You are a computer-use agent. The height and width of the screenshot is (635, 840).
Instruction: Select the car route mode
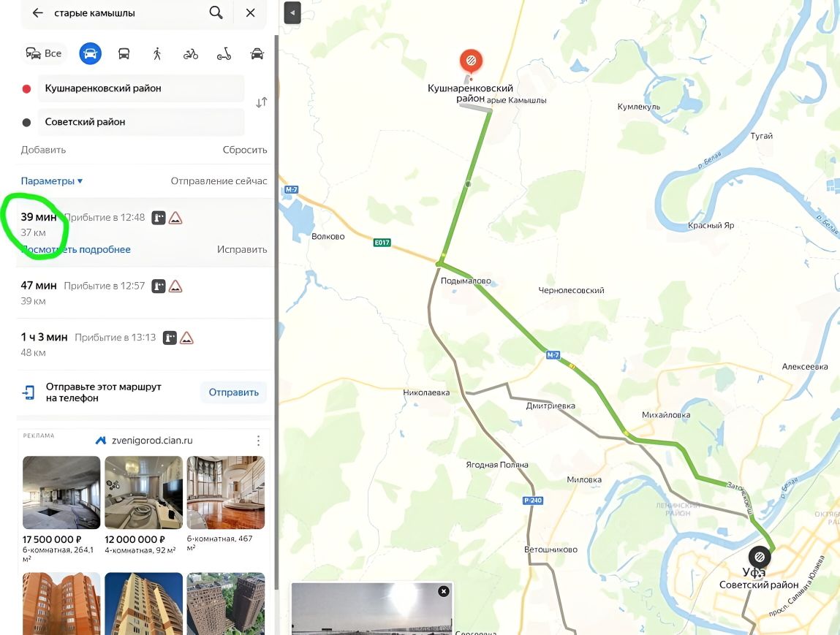[x=90, y=53]
